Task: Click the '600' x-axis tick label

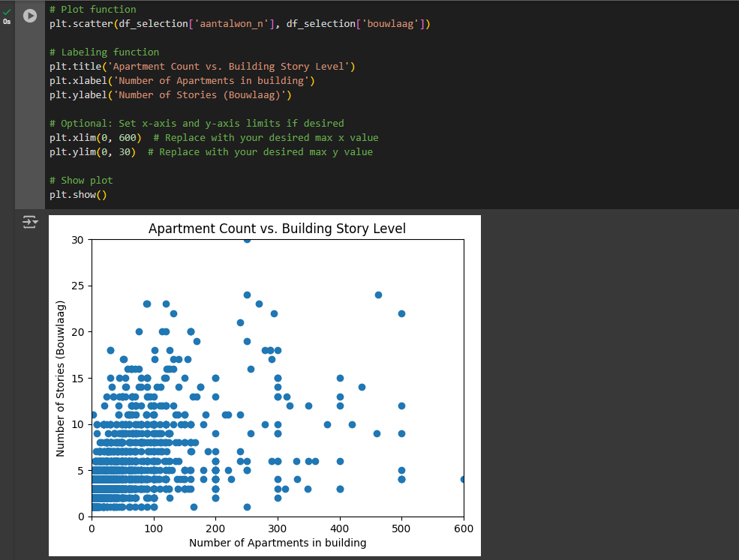Action: 463,528
